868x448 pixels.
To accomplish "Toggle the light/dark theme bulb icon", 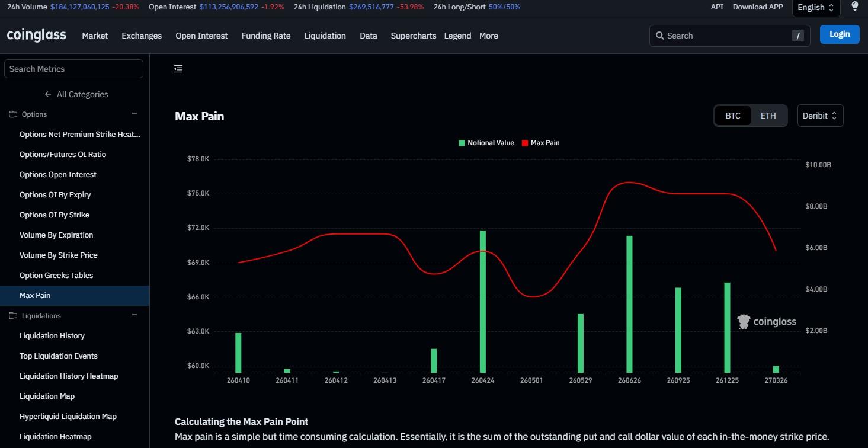I will [x=854, y=7].
